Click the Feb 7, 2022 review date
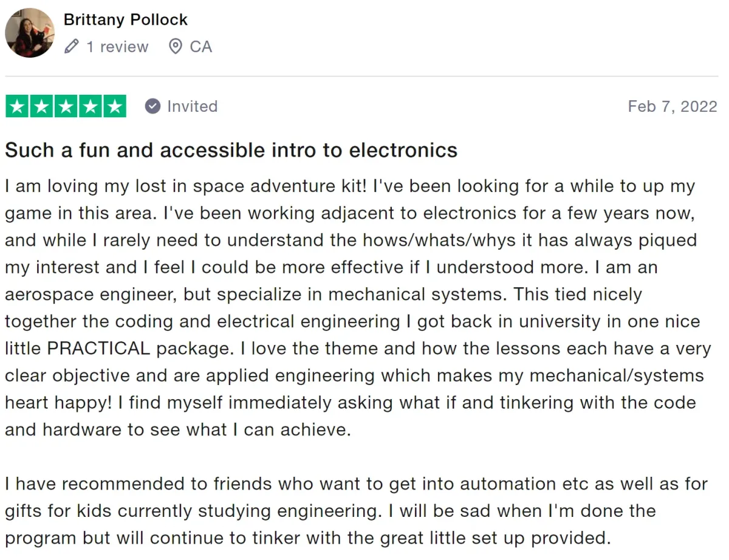729x560 pixels. [x=672, y=106]
